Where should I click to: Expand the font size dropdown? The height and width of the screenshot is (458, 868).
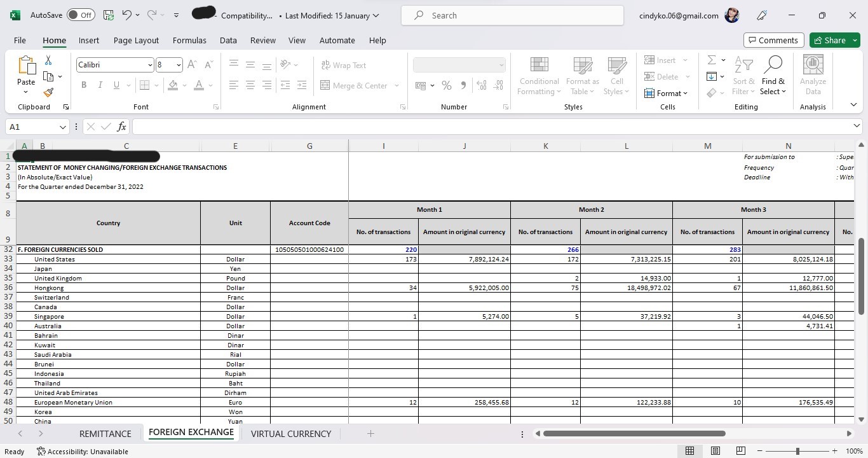179,65
